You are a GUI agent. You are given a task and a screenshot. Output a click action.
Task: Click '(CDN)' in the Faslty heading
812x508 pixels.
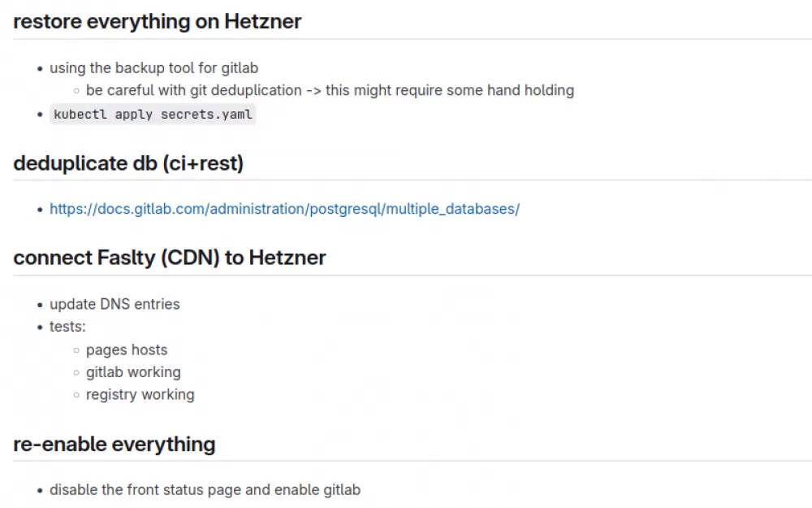[190, 258]
